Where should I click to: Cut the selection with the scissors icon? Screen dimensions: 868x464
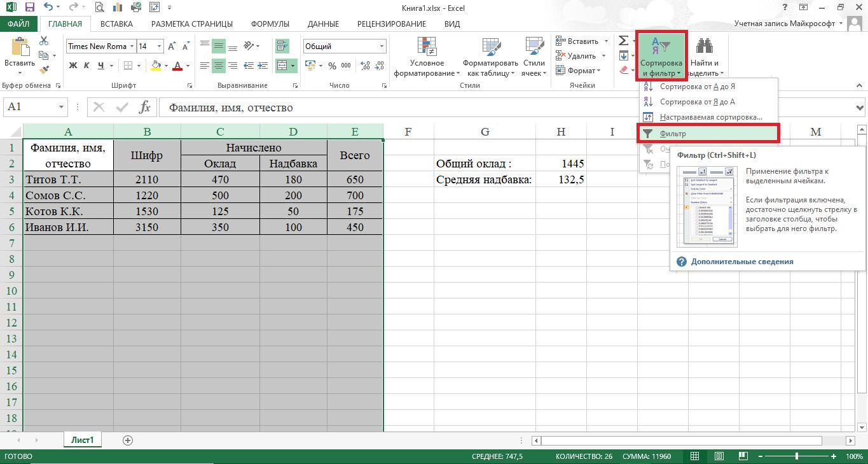[44, 41]
